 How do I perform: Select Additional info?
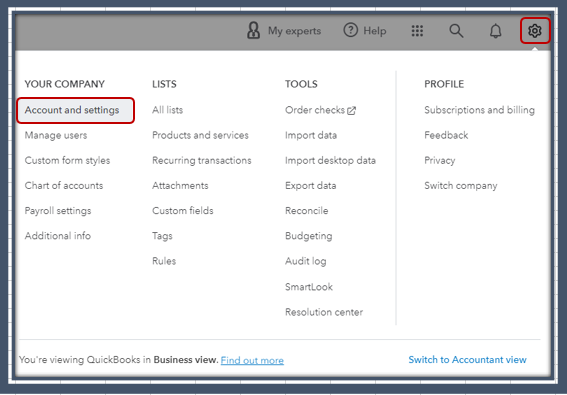click(57, 236)
